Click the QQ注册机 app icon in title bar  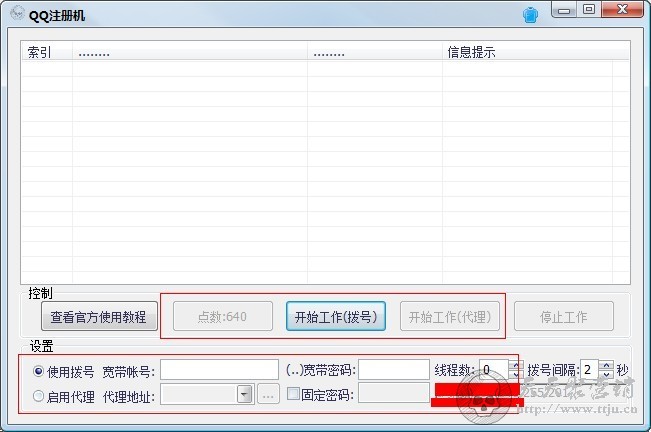17,13
